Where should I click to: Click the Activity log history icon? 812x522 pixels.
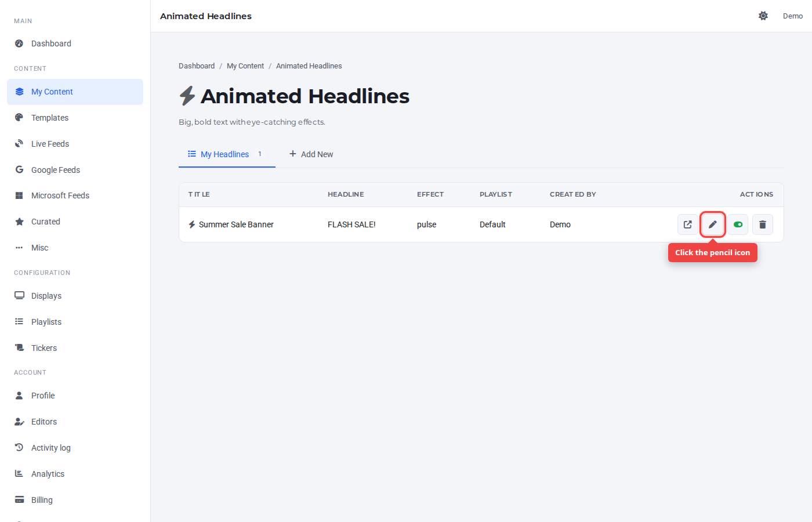click(19, 447)
